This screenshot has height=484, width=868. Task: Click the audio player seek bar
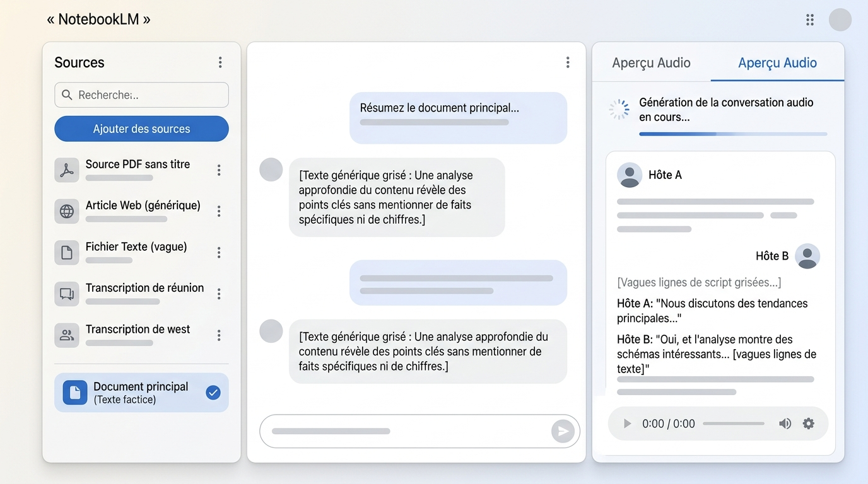click(x=734, y=424)
